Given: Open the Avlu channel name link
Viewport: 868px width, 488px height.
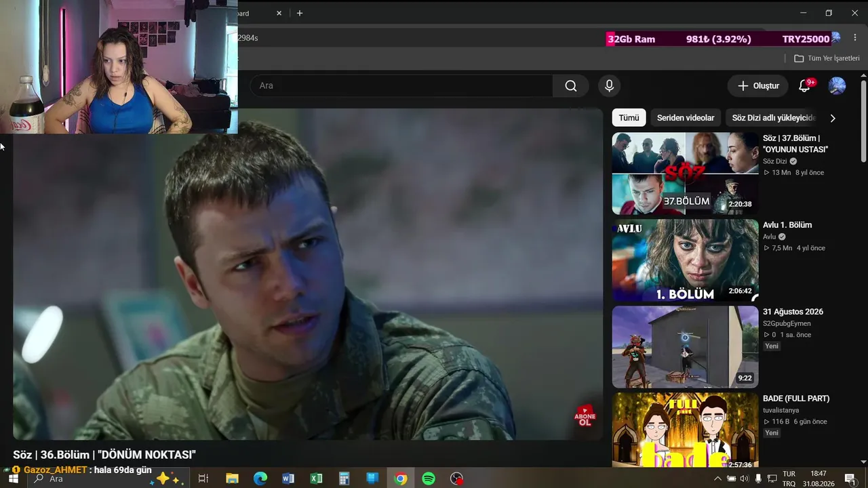Looking at the screenshot, I should coord(770,237).
